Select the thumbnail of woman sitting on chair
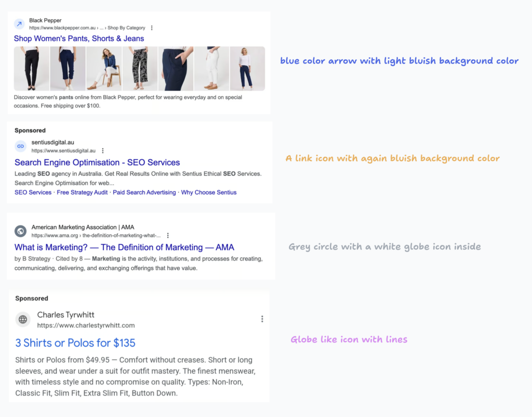The height and width of the screenshot is (417, 532). tap(104, 69)
